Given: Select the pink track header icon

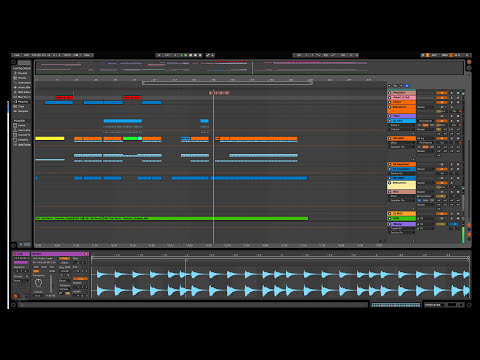Looking at the screenshot, I should [389, 98].
